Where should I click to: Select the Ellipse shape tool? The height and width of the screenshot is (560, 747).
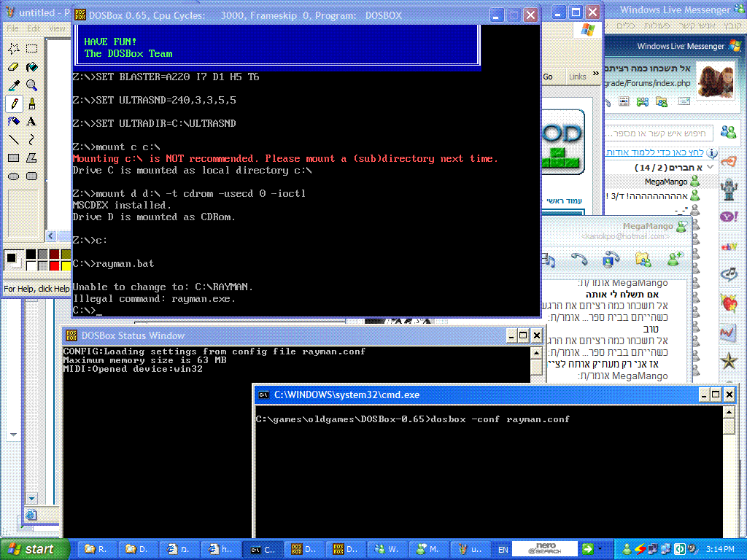14,176
